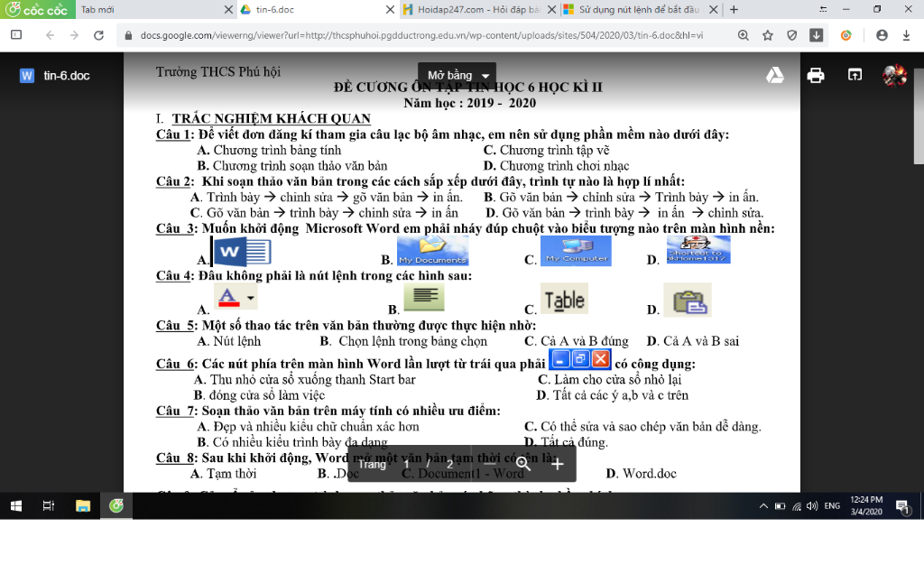Viewport: 924px width, 583px height.
Task: Bookmark this page with star icon
Action: (x=767, y=35)
